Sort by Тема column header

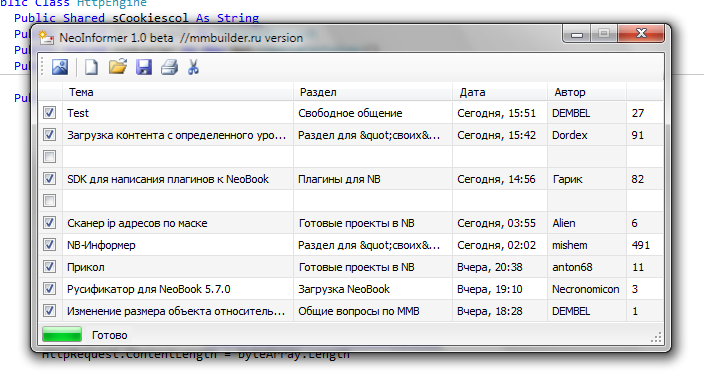coord(178,92)
